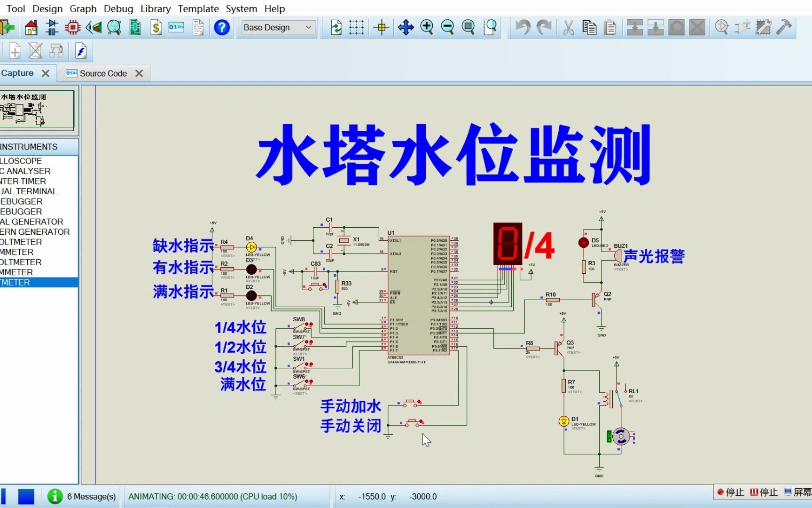Image resolution: width=812 pixels, height=508 pixels.
Task: Click the Block Delete icon
Action: tap(697, 27)
